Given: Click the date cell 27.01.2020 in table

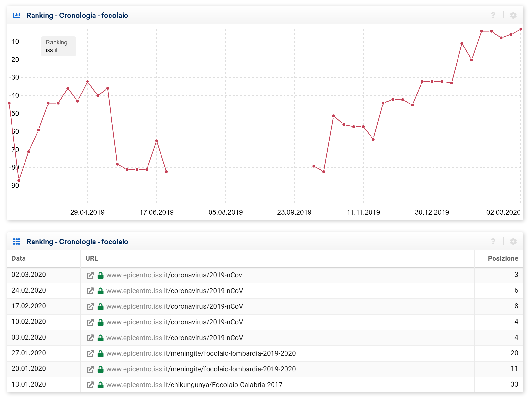Looking at the screenshot, I should 29,353.
